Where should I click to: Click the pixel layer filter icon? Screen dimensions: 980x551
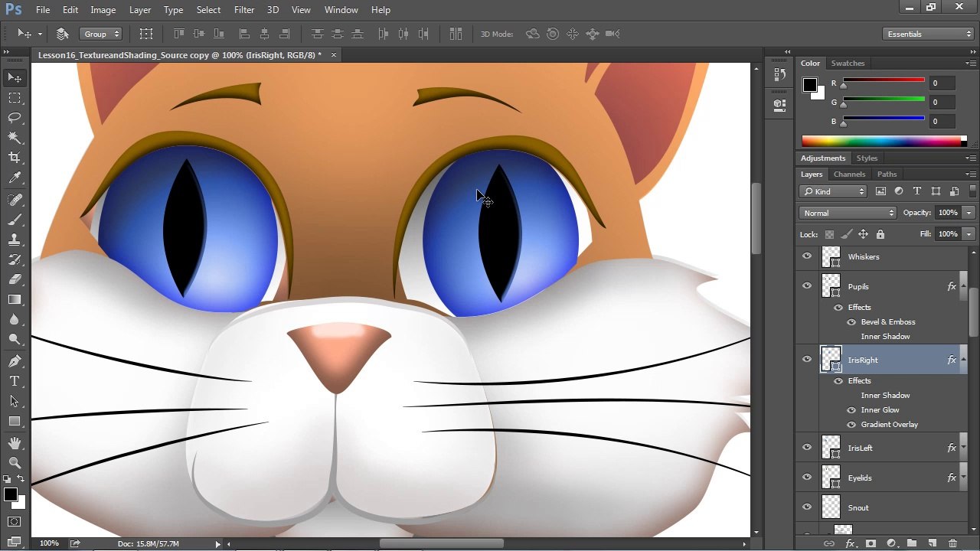click(880, 191)
